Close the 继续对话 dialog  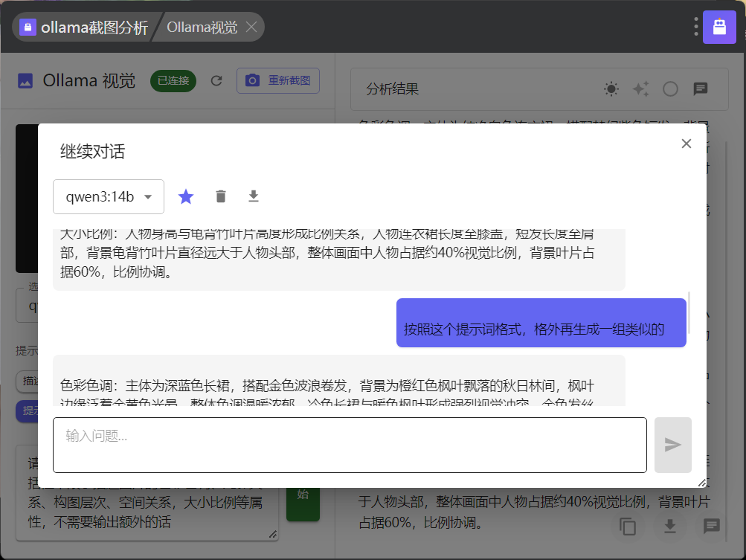tap(686, 144)
